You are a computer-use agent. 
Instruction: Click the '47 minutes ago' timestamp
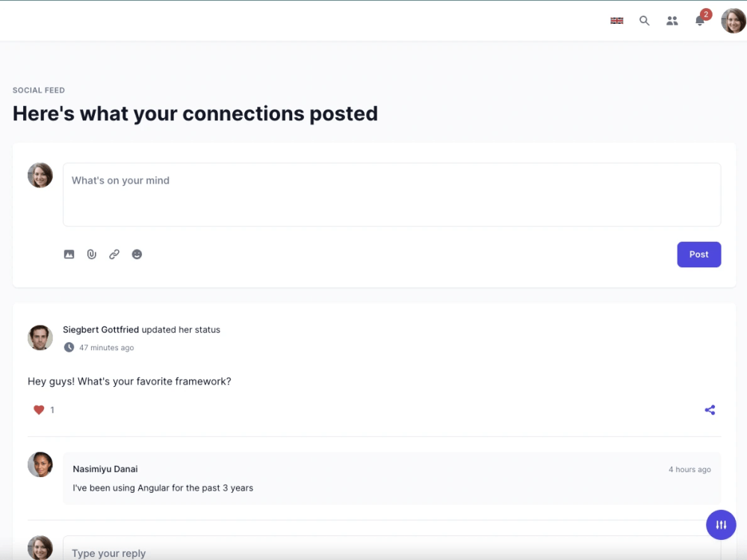coord(107,348)
